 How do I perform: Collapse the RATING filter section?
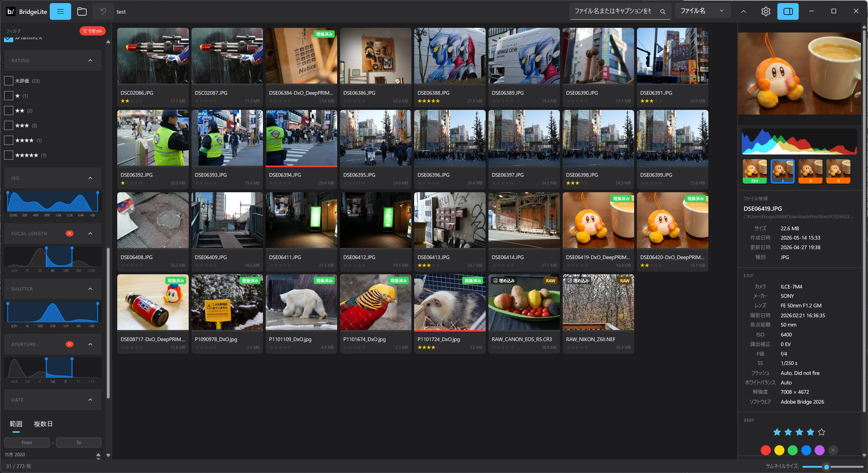click(x=90, y=60)
